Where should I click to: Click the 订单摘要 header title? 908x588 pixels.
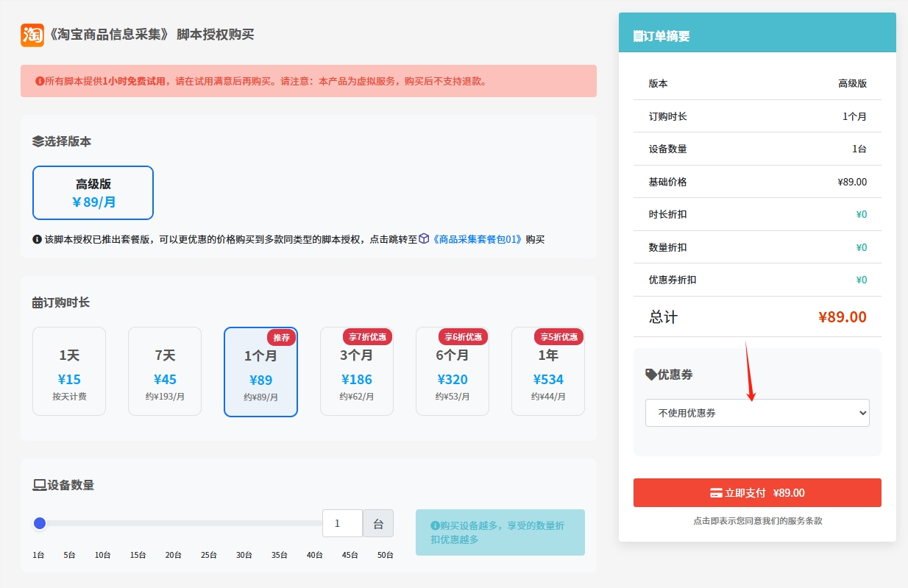(667, 36)
